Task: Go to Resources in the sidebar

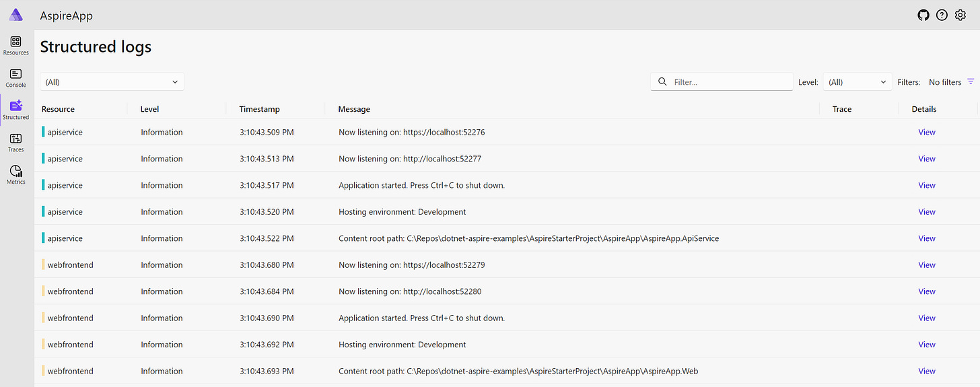Action: pyautogui.click(x=16, y=46)
